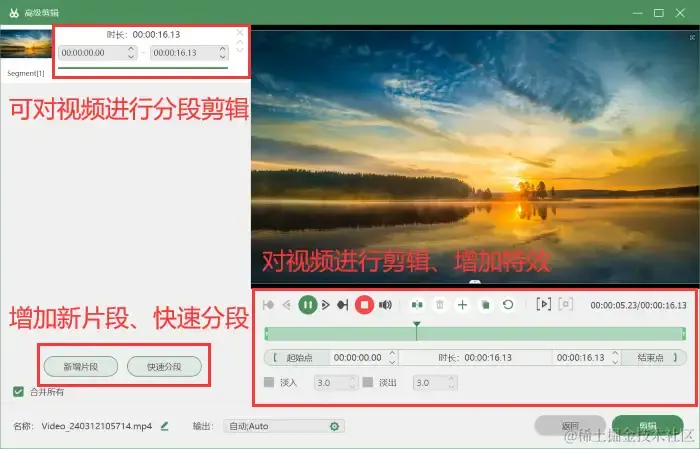Click the 新增片段 button
The image size is (700, 449).
tap(81, 367)
